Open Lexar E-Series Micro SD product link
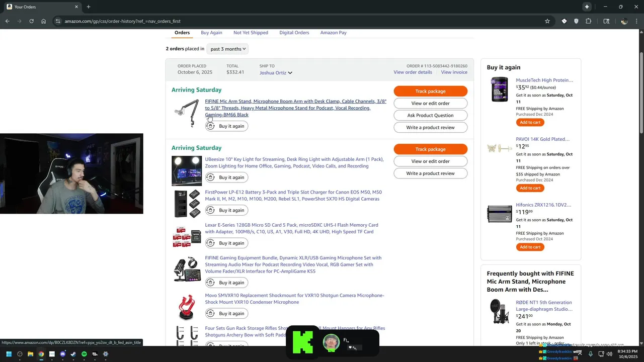Screen dimensions: 644x362 292,228
